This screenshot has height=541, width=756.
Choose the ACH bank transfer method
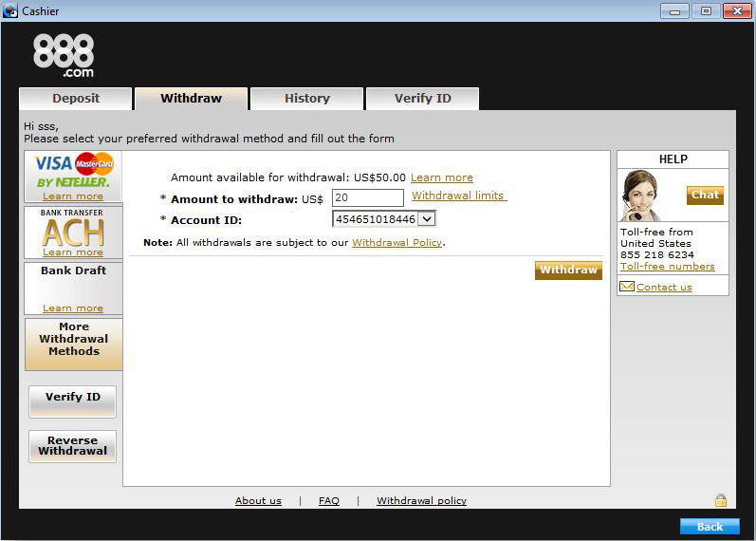click(73, 233)
